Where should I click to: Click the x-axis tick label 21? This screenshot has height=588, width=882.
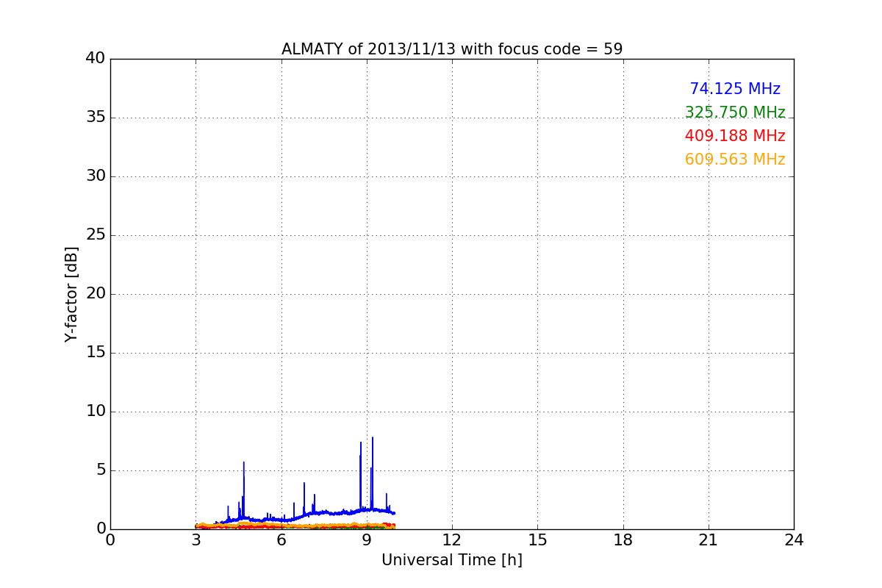point(709,539)
